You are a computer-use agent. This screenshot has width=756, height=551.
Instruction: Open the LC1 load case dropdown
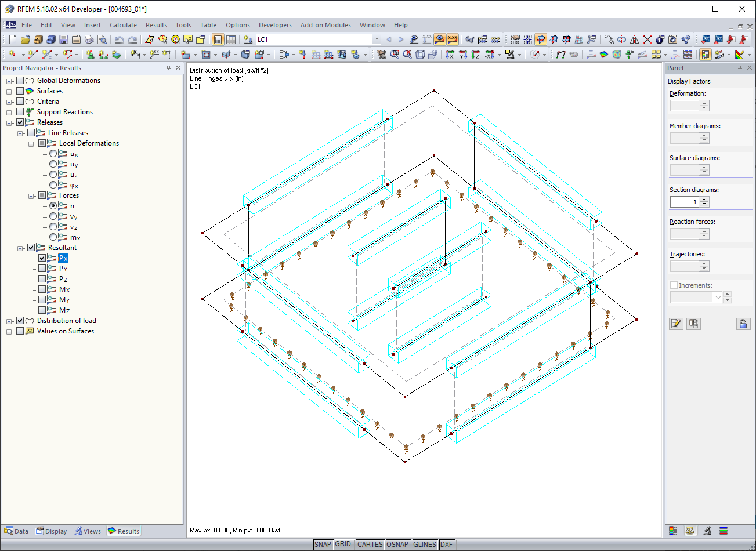click(377, 39)
